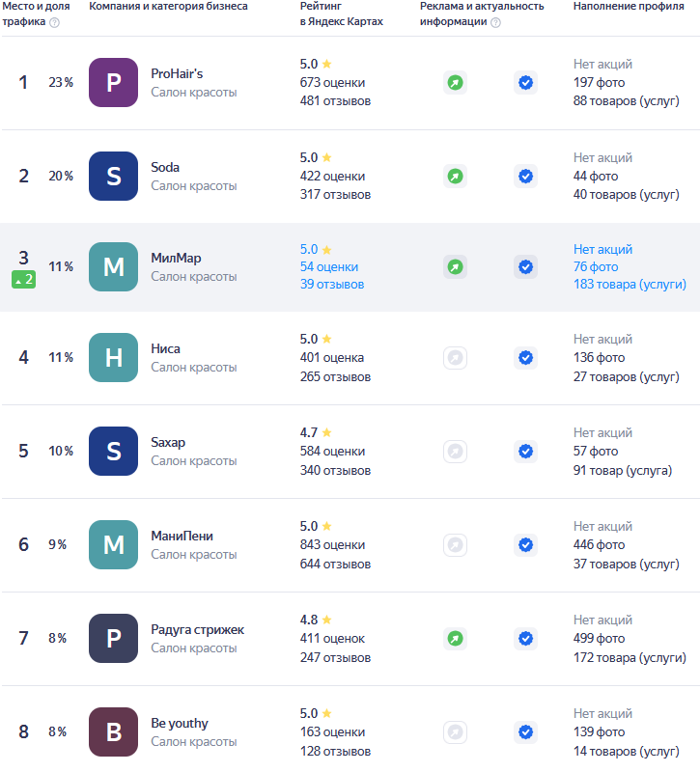The width and height of the screenshot is (700, 772).
Task: Click the inactive advertising icon for МаниПени
Action: pos(455,545)
